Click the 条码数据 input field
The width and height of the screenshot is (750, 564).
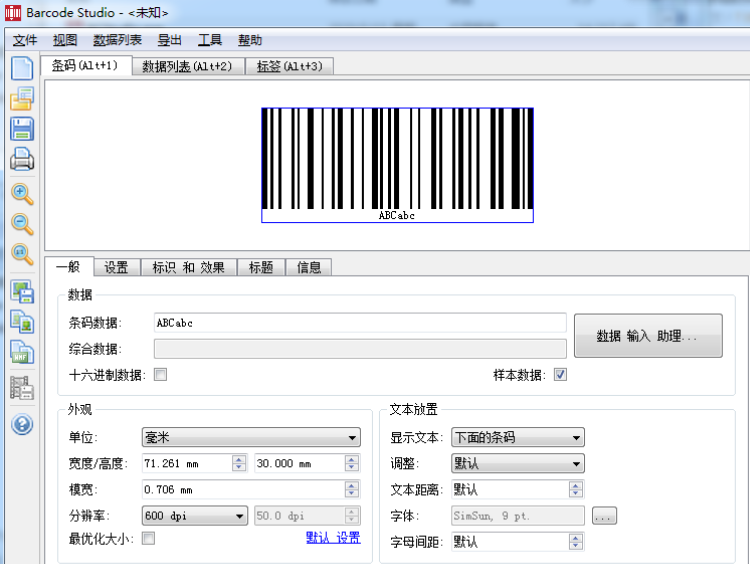[359, 323]
